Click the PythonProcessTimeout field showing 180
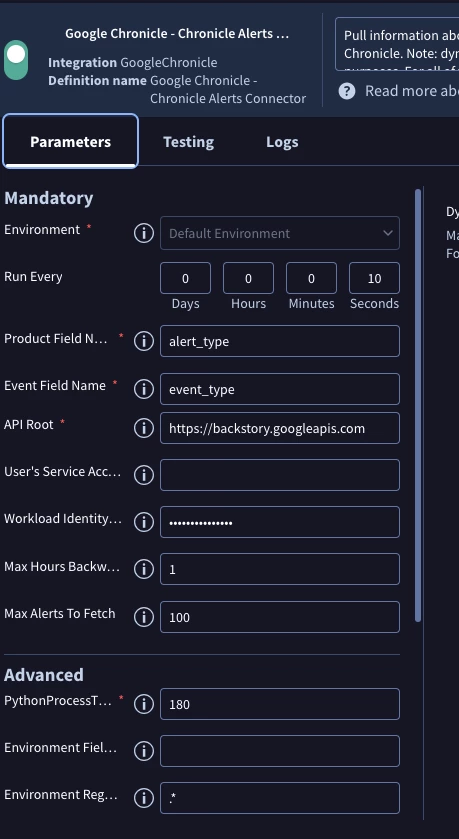The height and width of the screenshot is (839, 459). pyautogui.click(x=280, y=704)
